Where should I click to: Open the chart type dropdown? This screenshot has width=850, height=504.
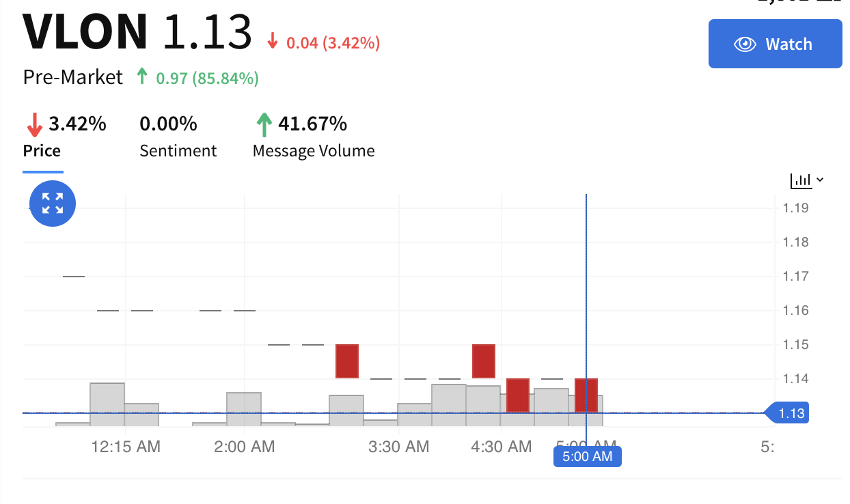[x=807, y=180]
